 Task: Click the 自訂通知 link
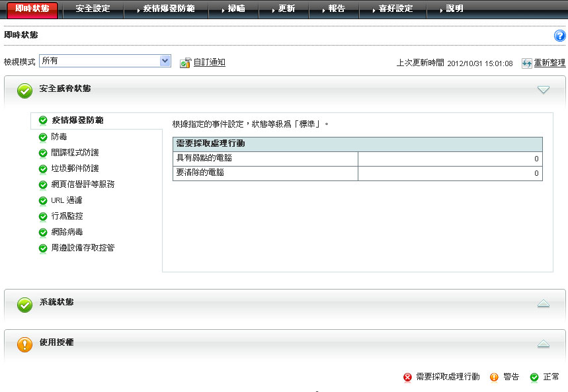click(x=209, y=62)
